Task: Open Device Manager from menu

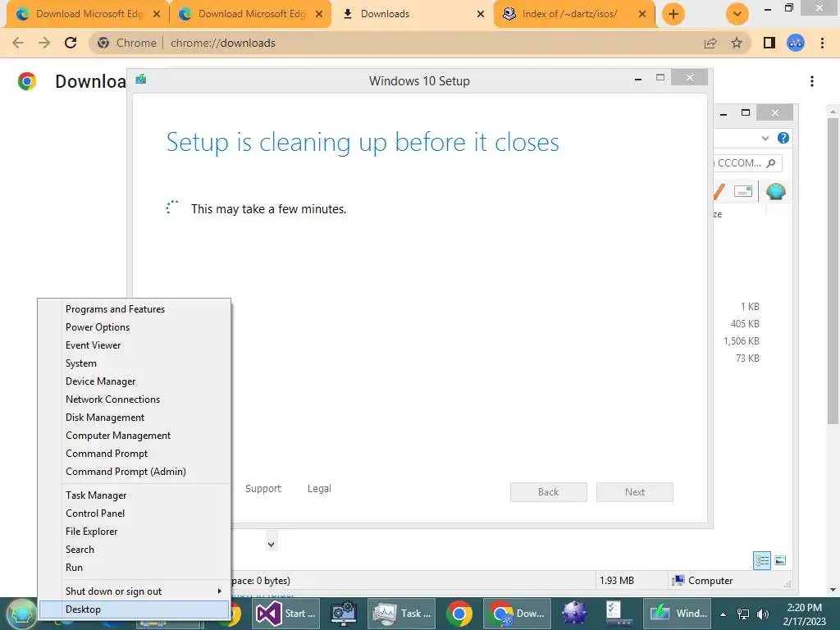Action: tap(134, 381)
